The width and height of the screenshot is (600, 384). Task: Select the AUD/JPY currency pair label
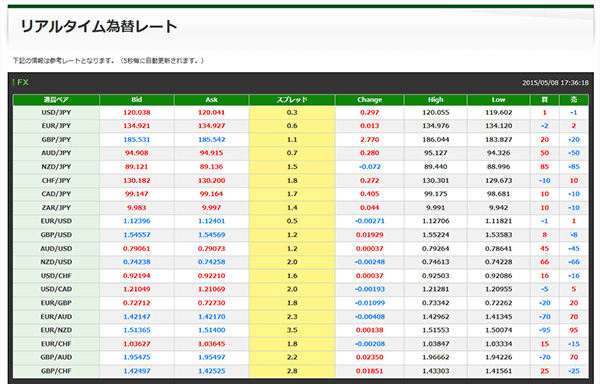[x=56, y=153]
